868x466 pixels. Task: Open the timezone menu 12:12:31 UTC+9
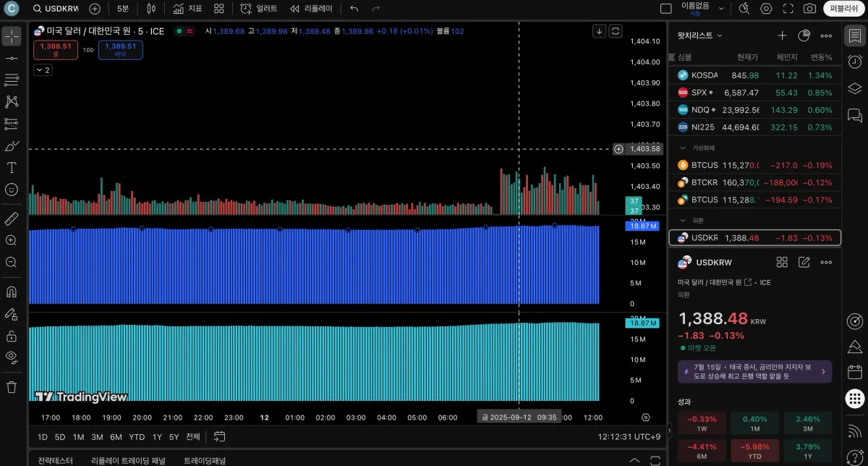629,437
